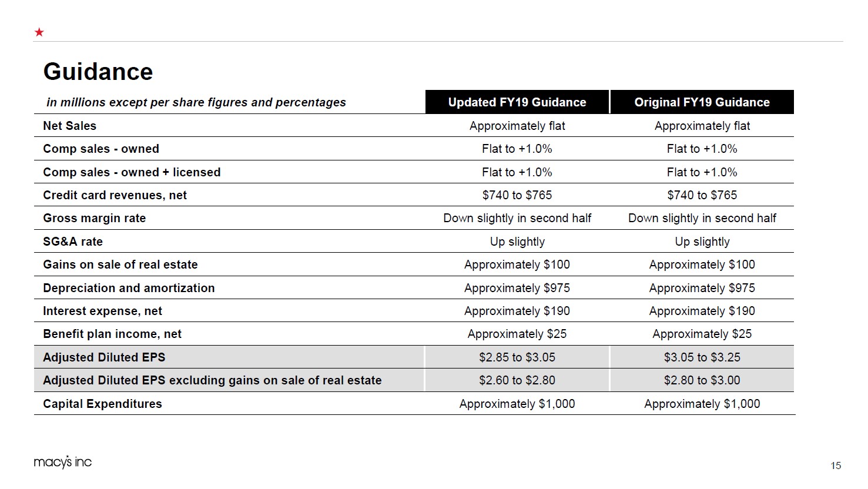This screenshot has height=489, width=868.
Task: Click the Updated FY19 Guidance column header
Action: coord(517,102)
